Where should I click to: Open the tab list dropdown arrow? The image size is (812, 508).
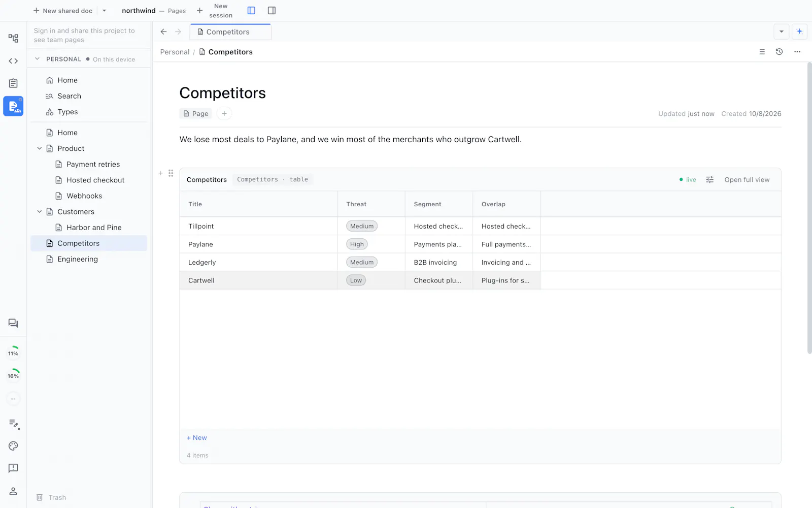tap(782, 31)
